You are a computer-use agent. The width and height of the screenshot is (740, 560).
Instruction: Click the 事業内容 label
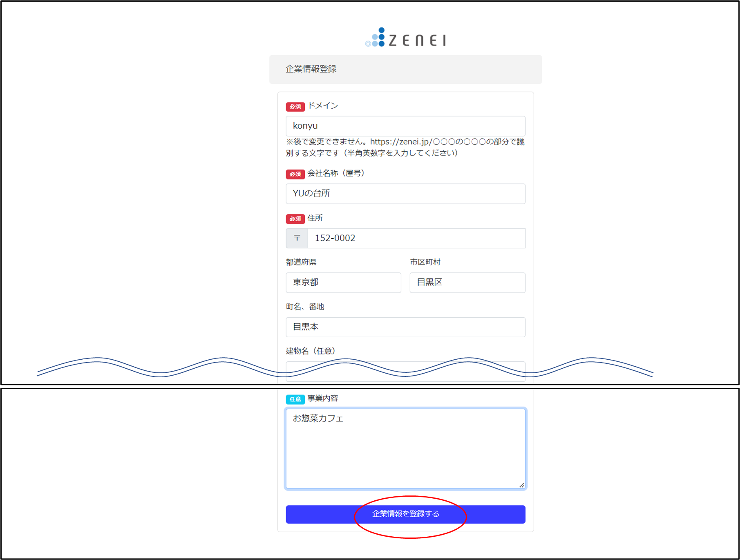[x=323, y=398]
